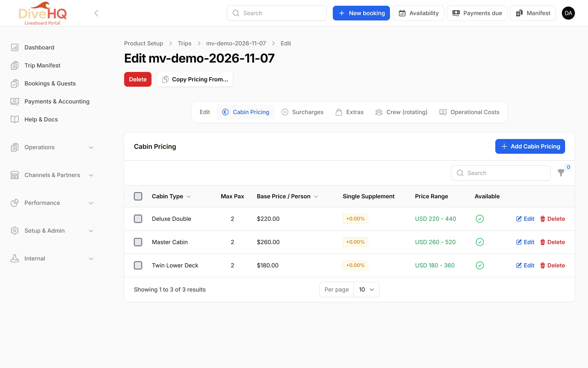Viewport: 588px width, 368px height.
Task: Switch to the Crew (rotating) tab
Action: tap(401, 112)
